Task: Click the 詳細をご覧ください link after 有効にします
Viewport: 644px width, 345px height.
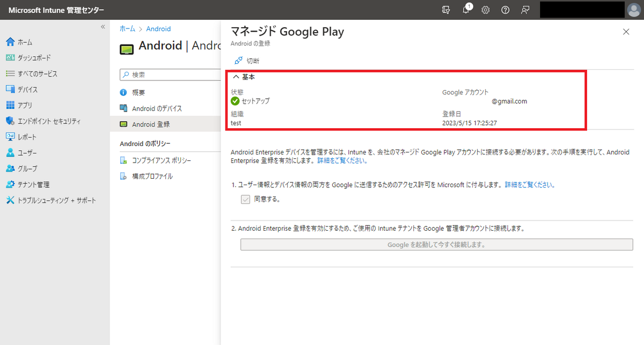Action: 342,160
